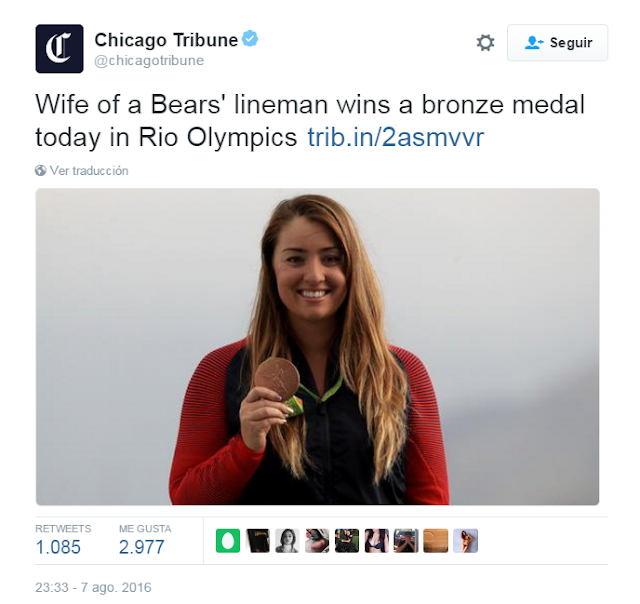Open the black shirt liker avatar

258,541
